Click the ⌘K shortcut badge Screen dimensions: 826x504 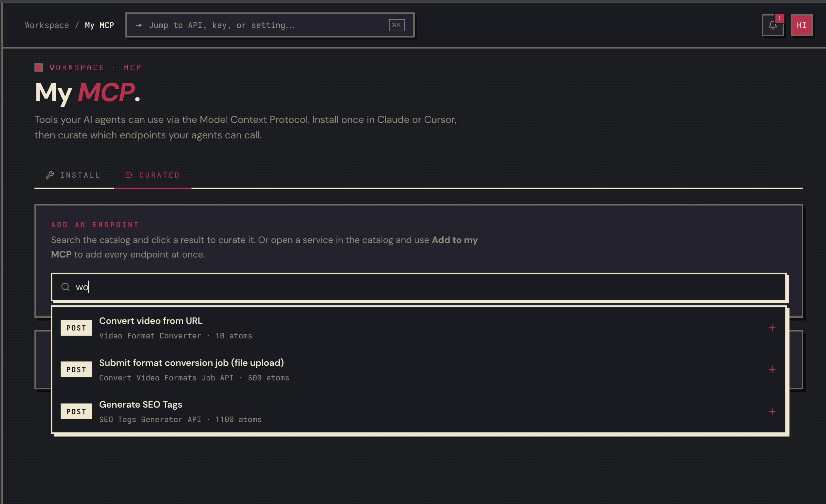coord(397,25)
